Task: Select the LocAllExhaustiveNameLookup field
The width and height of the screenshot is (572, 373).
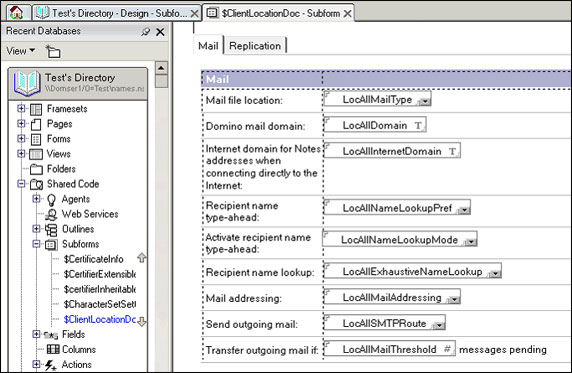Action: click(x=413, y=271)
